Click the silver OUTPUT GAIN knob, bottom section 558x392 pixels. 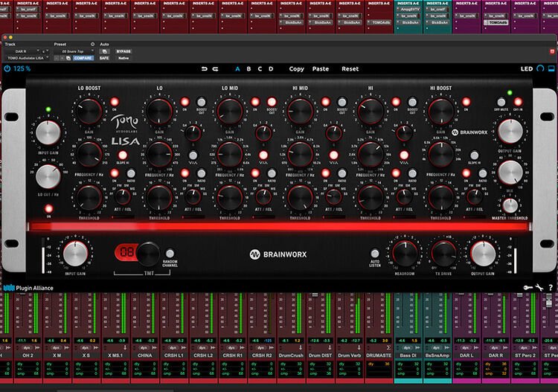(x=483, y=254)
